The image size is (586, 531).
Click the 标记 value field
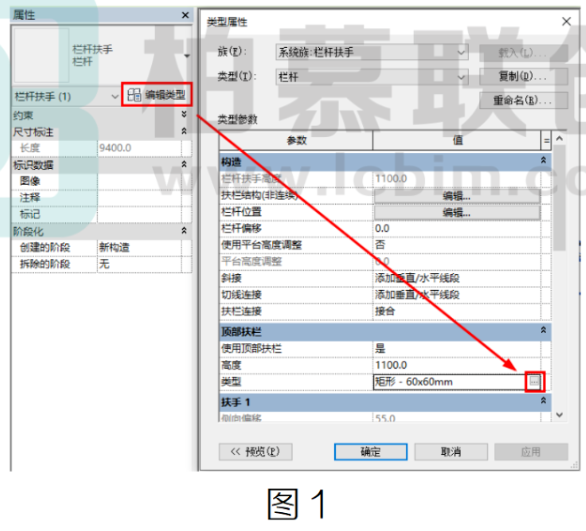[x=139, y=214]
